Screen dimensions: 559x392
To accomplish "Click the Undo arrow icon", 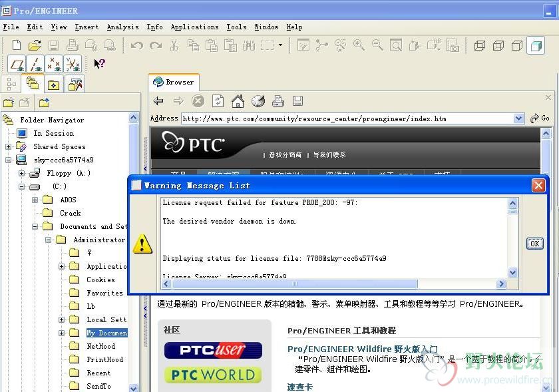I will click(137, 45).
